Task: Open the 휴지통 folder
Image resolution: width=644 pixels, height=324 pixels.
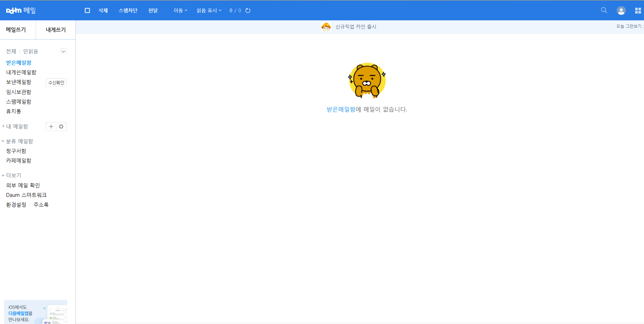Action: click(14, 111)
